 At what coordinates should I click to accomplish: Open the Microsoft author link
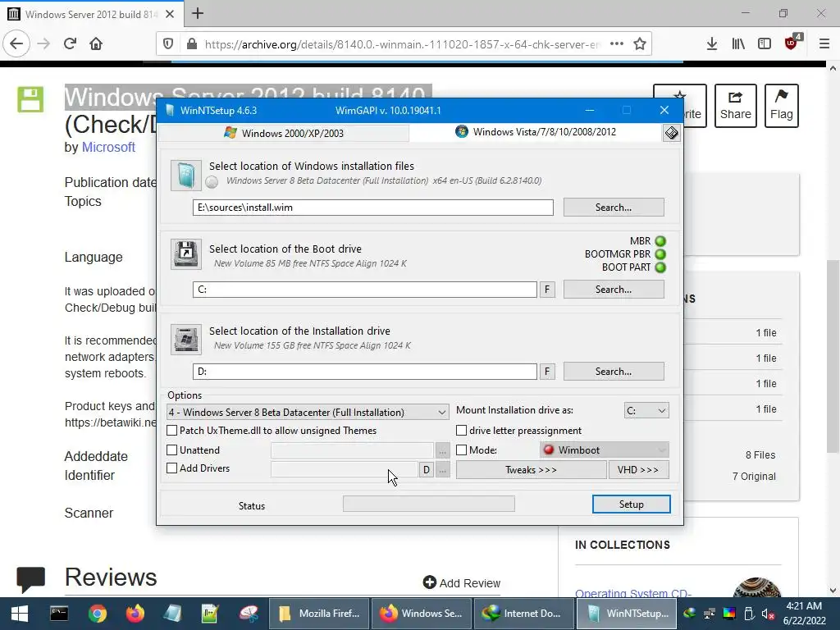point(108,148)
